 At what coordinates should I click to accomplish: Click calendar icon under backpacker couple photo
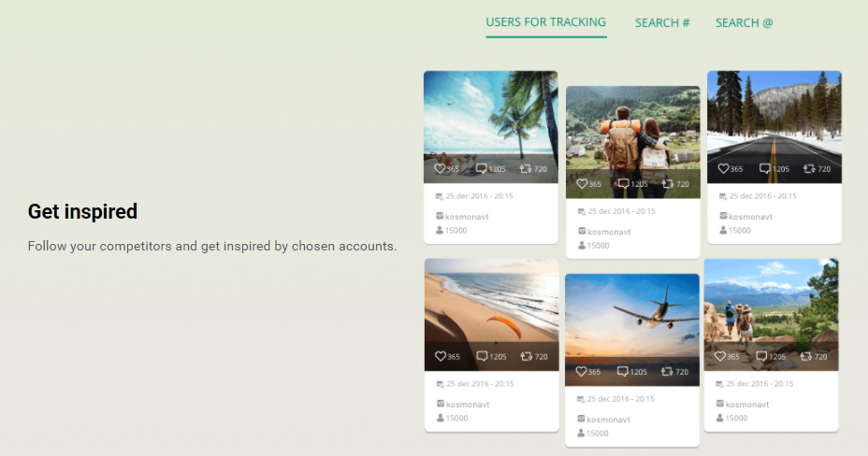point(581,211)
